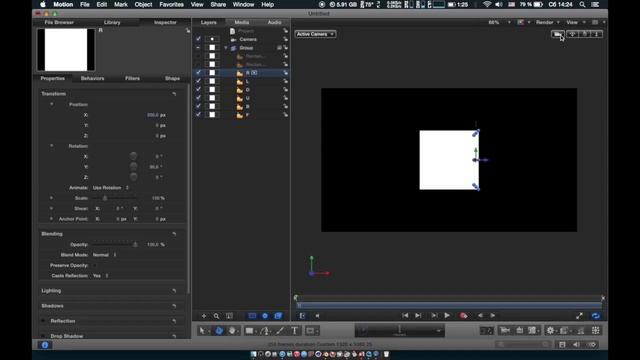Select the Paint Stroke tool
The width and height of the screenshot is (640, 360).
(280, 331)
